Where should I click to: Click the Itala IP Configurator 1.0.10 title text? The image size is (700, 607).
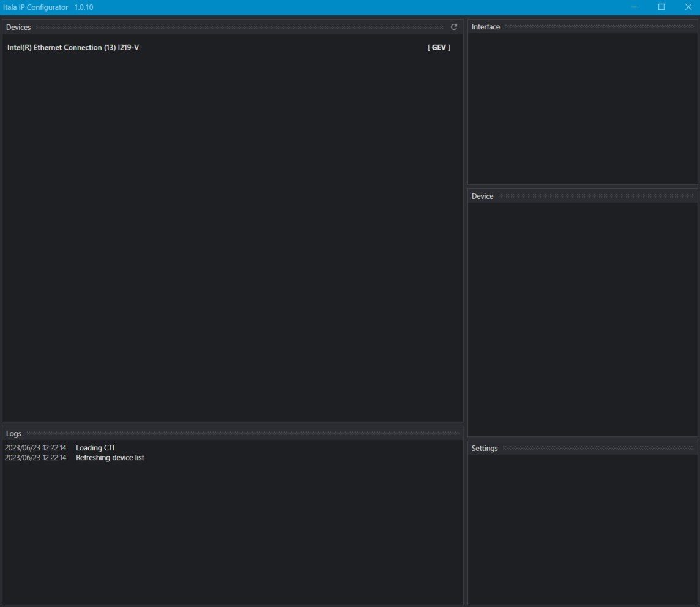pos(48,7)
